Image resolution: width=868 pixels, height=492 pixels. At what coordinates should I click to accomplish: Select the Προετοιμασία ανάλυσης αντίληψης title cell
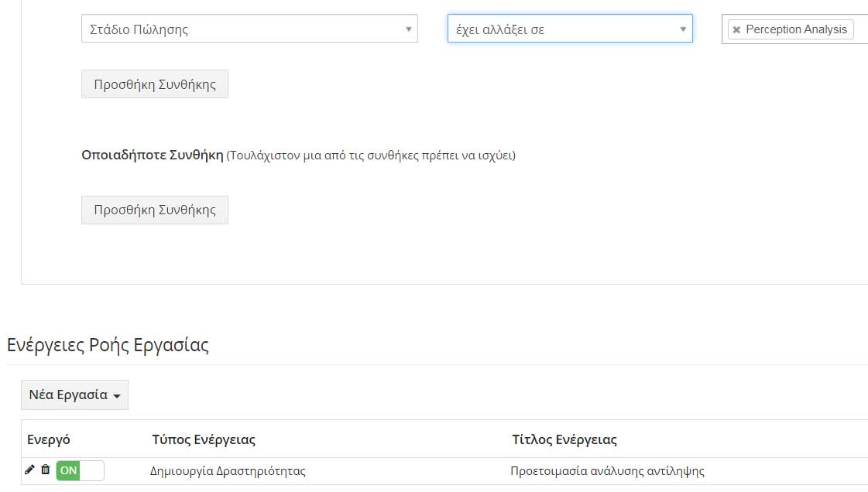[x=607, y=471]
